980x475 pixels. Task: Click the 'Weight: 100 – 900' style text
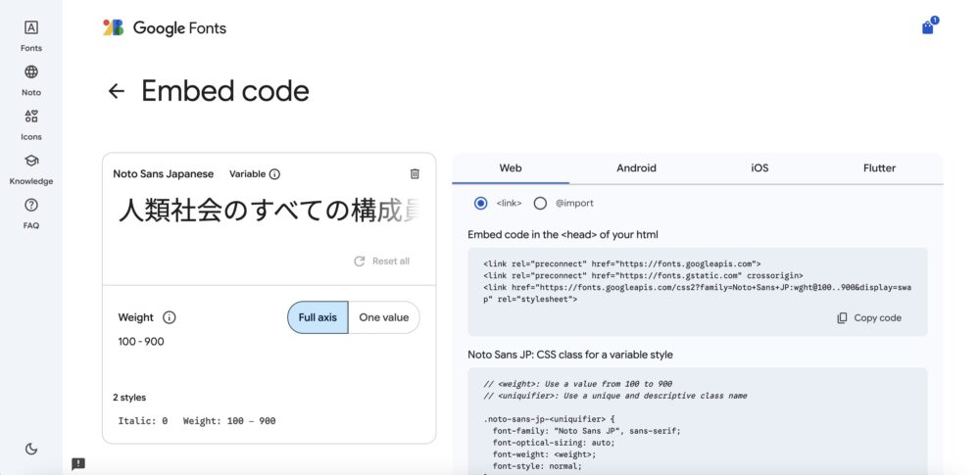(x=229, y=421)
